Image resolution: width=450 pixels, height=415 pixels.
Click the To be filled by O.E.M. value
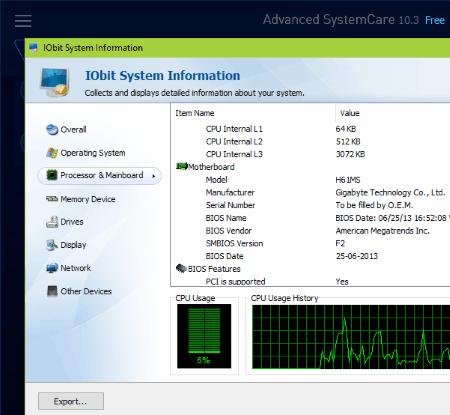[374, 205]
